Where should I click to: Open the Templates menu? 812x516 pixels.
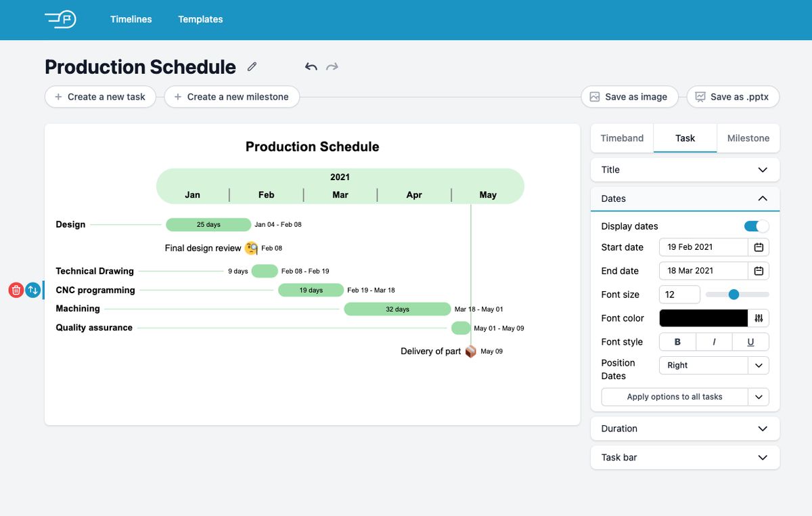[200, 19]
